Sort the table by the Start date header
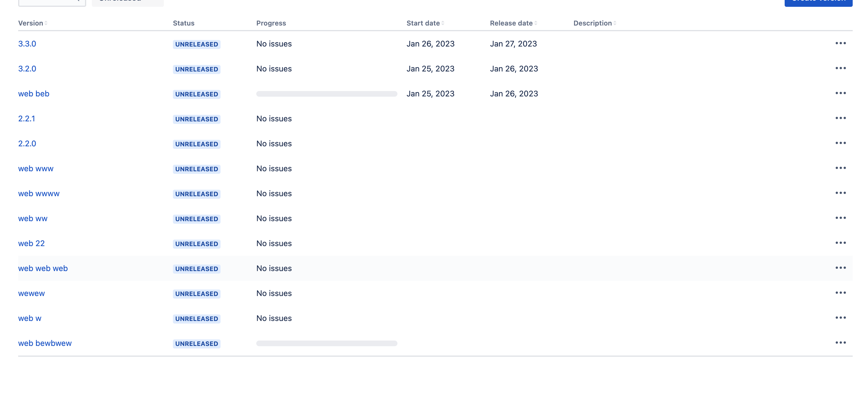 coord(423,23)
